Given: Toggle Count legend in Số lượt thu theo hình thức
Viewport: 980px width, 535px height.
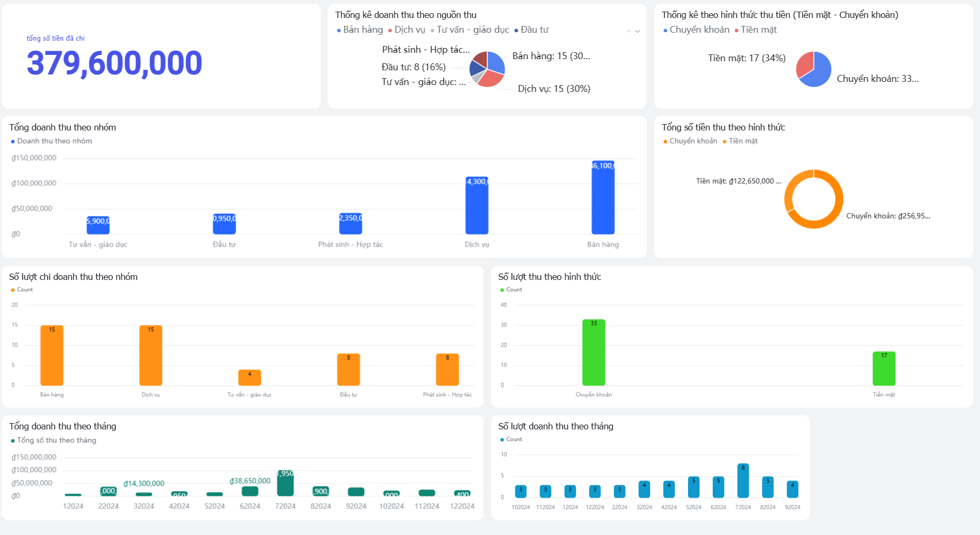Looking at the screenshot, I should point(511,289).
